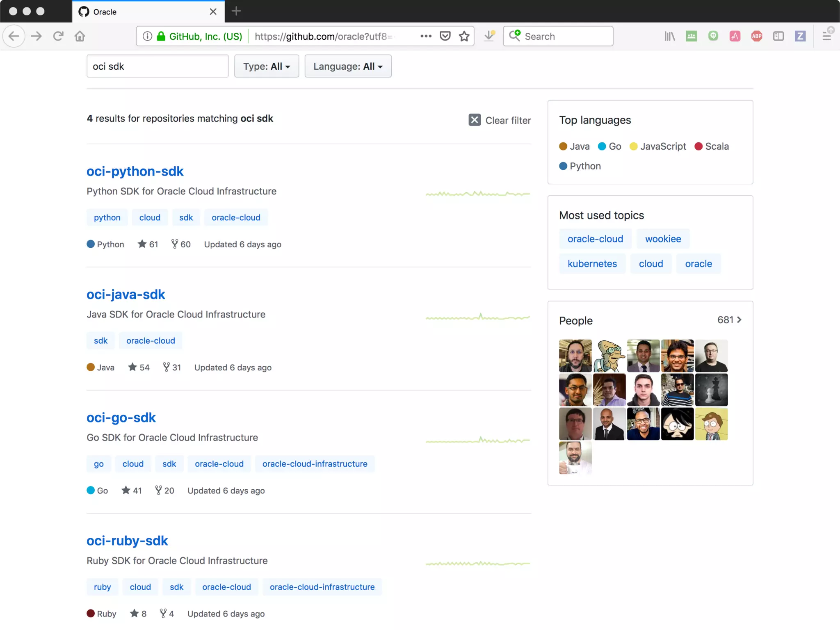840x630 pixels.
Task: Click the Adblock Plus ABP icon
Action: [757, 36]
